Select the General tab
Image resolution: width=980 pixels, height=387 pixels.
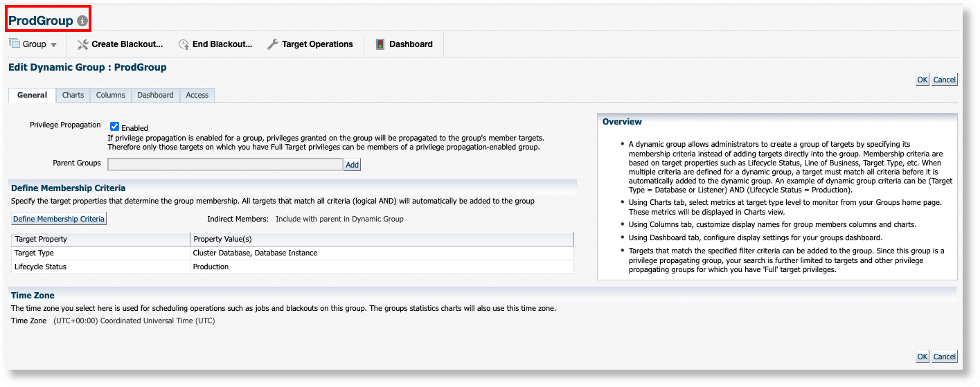32,95
